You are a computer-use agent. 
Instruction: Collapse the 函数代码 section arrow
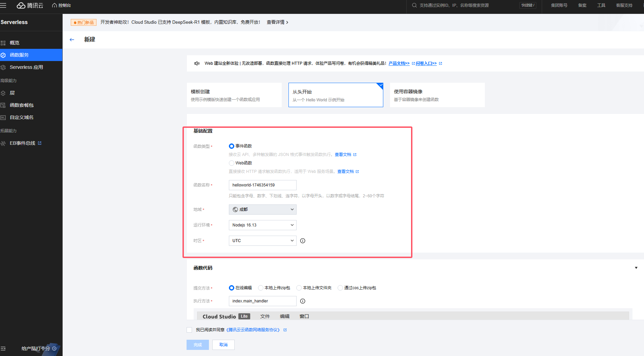(636, 268)
